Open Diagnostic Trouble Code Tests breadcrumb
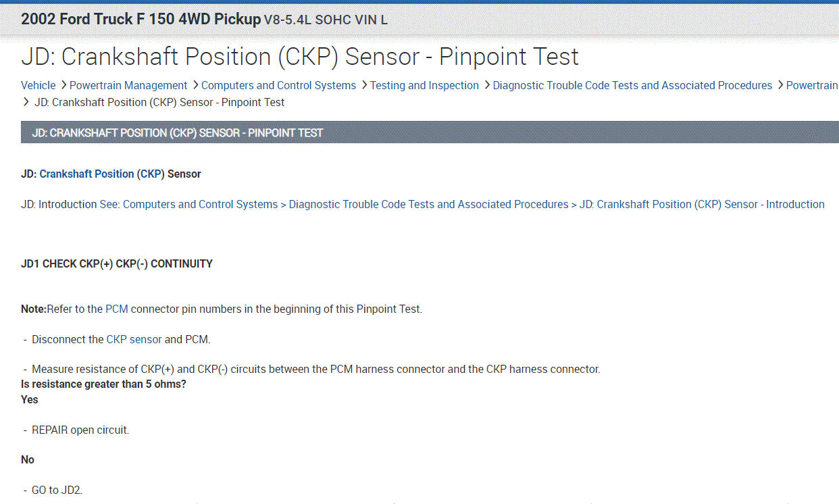The height and width of the screenshot is (504, 839). tap(632, 86)
